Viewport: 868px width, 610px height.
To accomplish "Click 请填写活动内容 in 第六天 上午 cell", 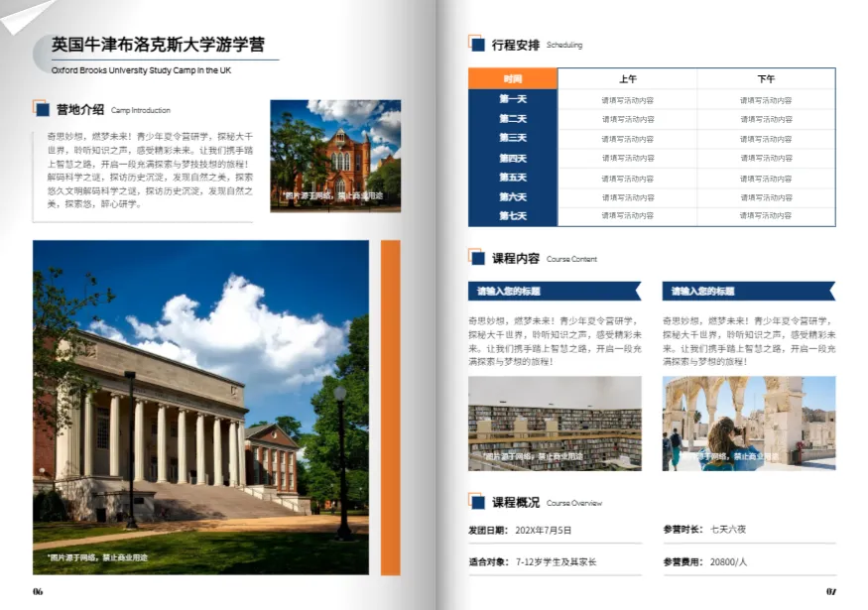I will pyautogui.click(x=628, y=197).
